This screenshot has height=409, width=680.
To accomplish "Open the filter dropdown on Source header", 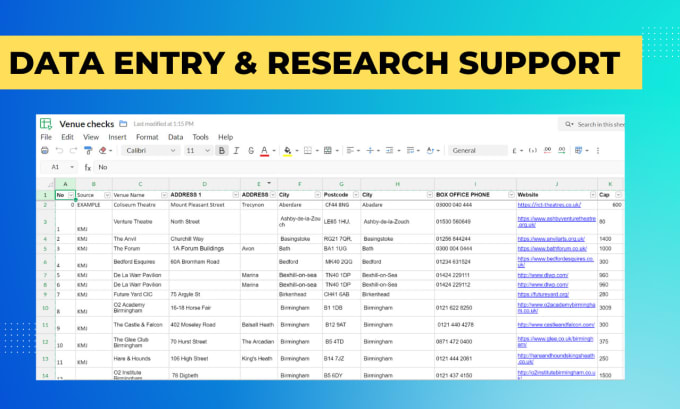I will 107,195.
